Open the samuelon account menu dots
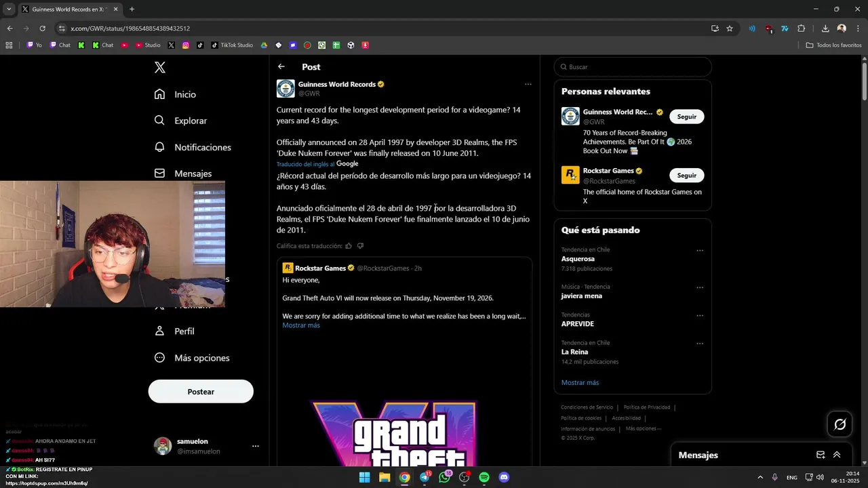The image size is (868, 488). pos(256,446)
